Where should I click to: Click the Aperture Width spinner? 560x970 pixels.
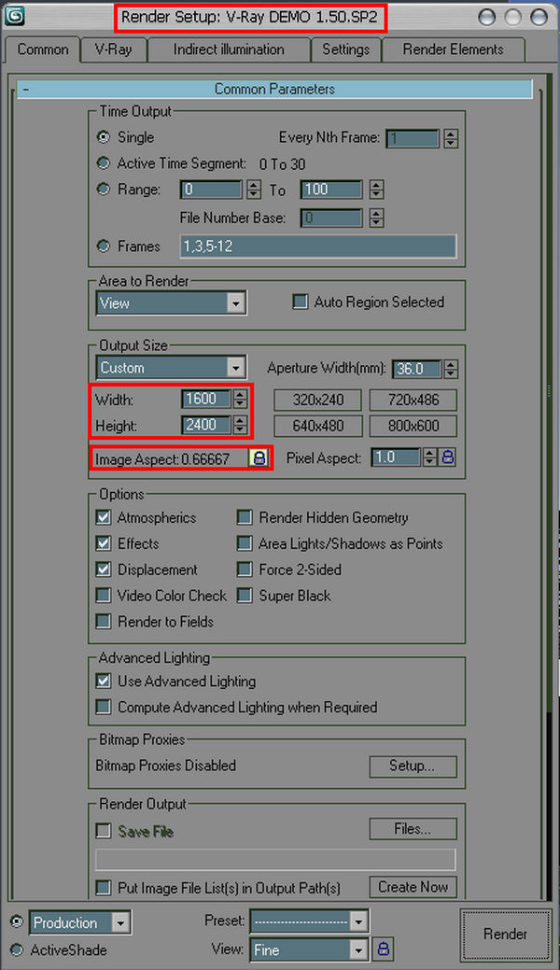pos(451,370)
